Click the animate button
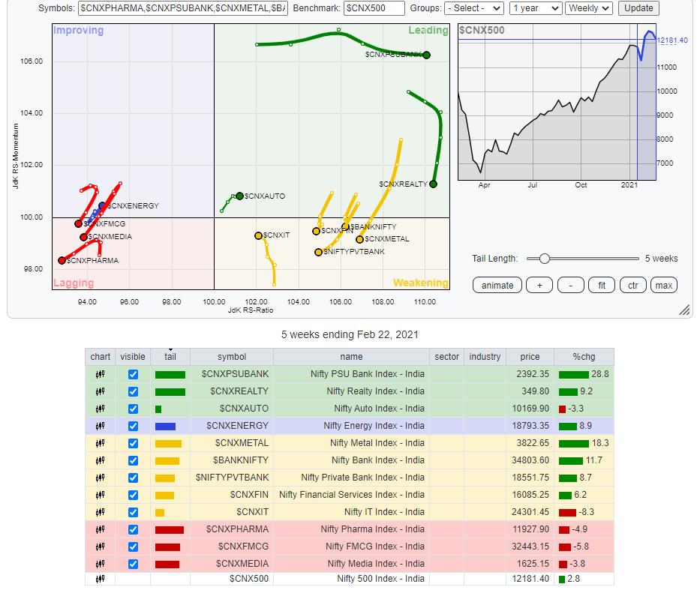The image size is (700, 593). [x=497, y=286]
